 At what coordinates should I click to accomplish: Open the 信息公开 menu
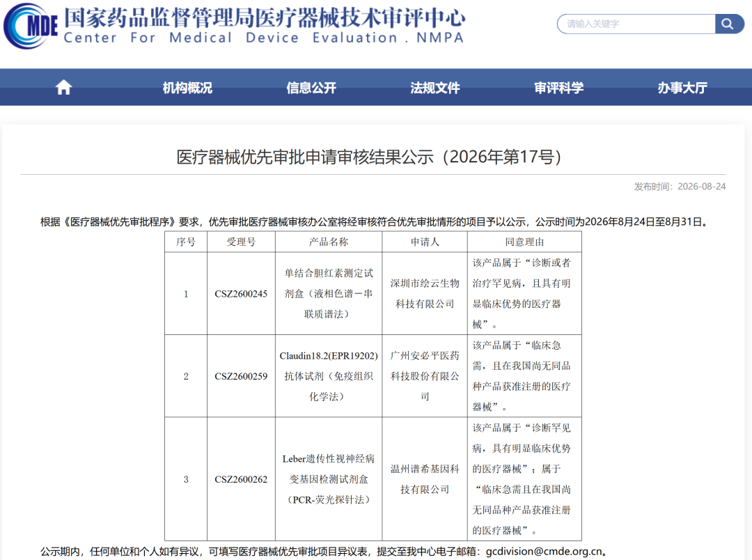coord(311,87)
